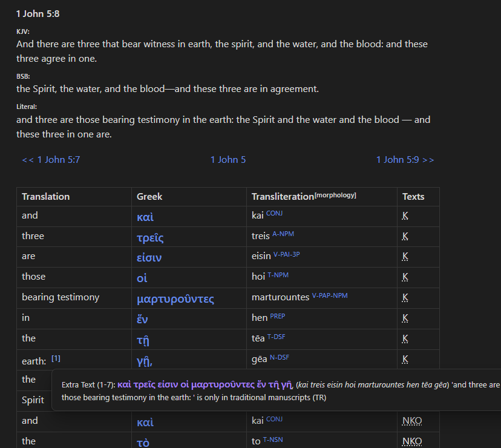Open Greek word εἰσιν link
The width and height of the screenshot is (501, 448).
(x=149, y=257)
